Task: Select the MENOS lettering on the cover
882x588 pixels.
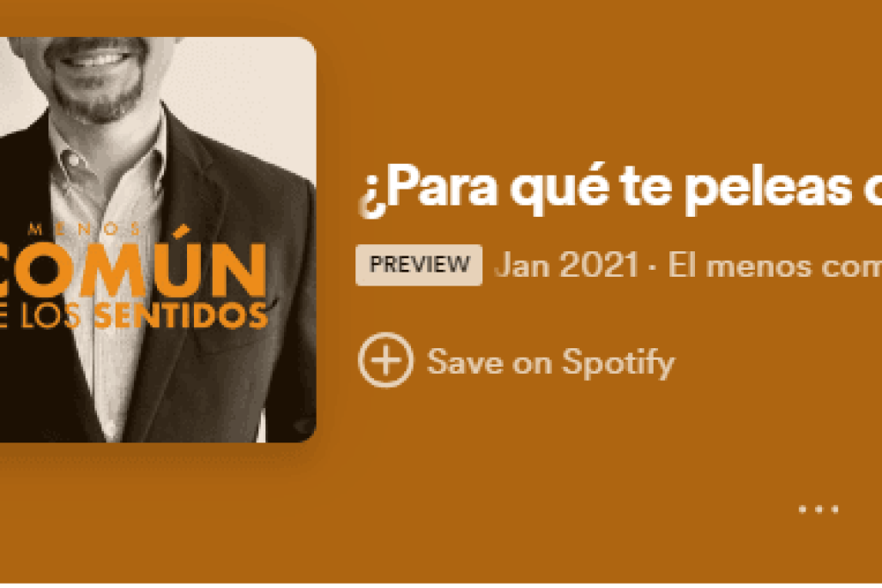Action: click(85, 229)
